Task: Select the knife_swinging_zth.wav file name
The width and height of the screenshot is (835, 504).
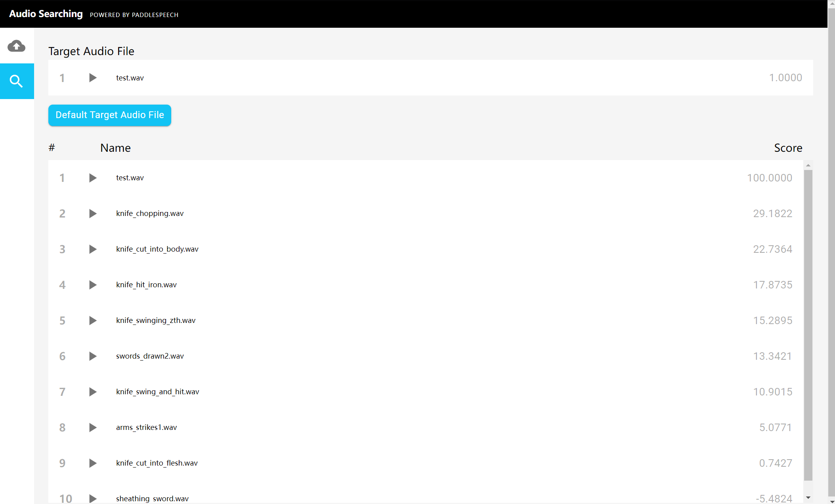Action: click(x=156, y=321)
